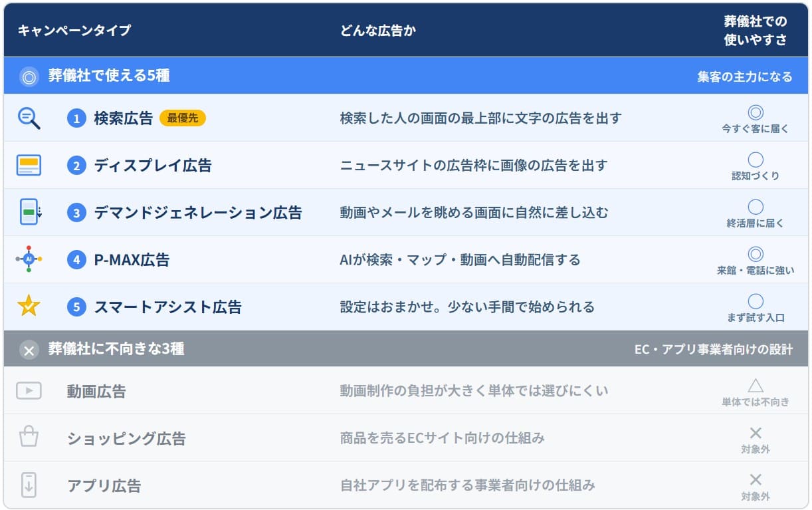The width and height of the screenshot is (812, 510).
Task: Click the 来館・電話に強い rating caption
Action: pos(756,271)
